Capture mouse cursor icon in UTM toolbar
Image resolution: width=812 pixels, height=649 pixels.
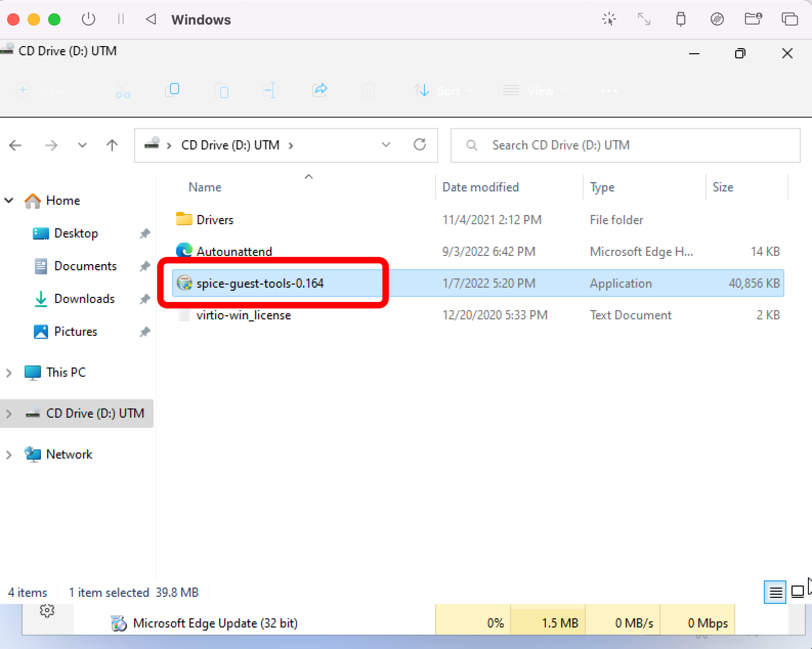pyautogui.click(x=609, y=19)
